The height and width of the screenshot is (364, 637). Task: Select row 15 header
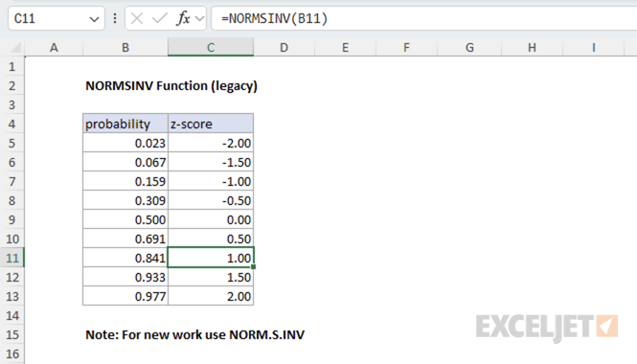(x=12, y=334)
